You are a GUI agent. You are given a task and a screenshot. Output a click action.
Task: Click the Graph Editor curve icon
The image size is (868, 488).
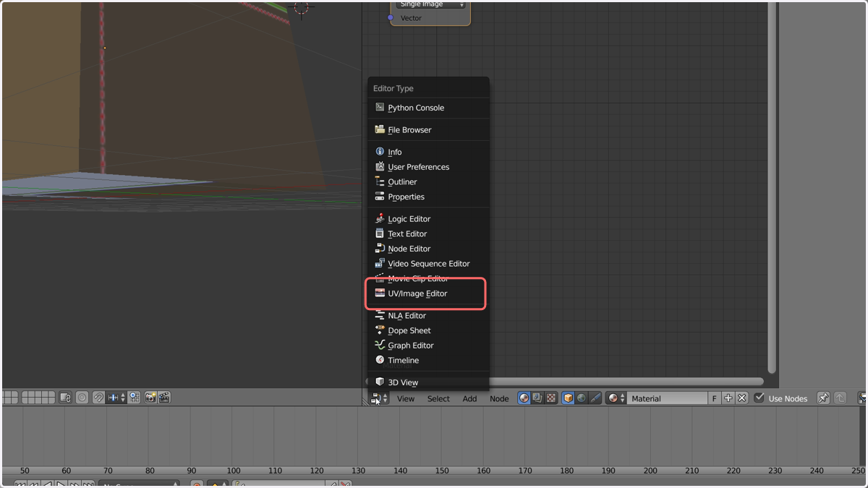point(380,345)
